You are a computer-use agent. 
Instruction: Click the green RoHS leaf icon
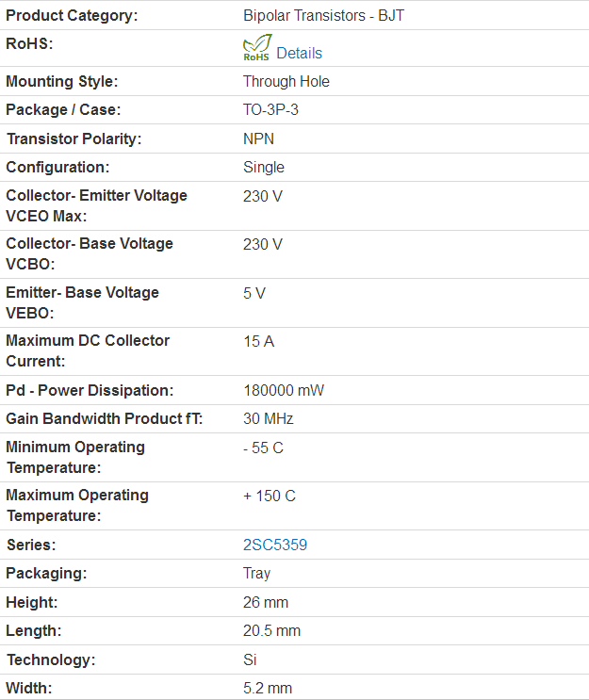coord(256,48)
